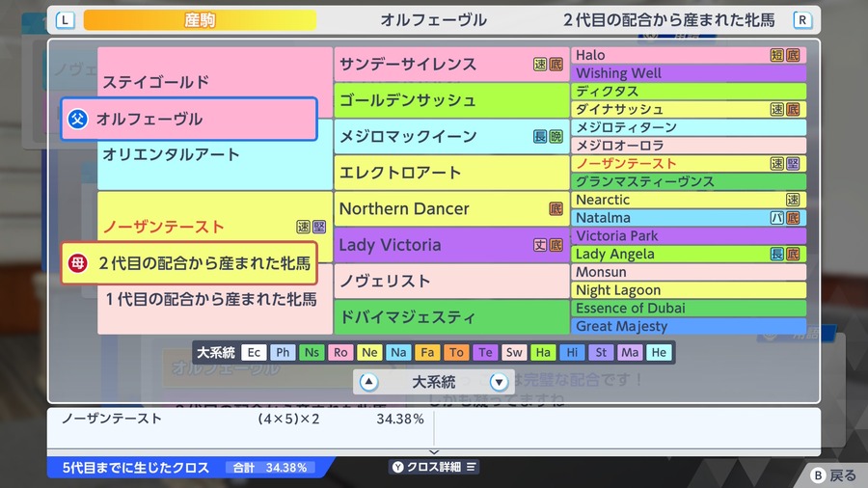
Task: Select the ノーザンテースト cross result row
Action: (x=242, y=419)
